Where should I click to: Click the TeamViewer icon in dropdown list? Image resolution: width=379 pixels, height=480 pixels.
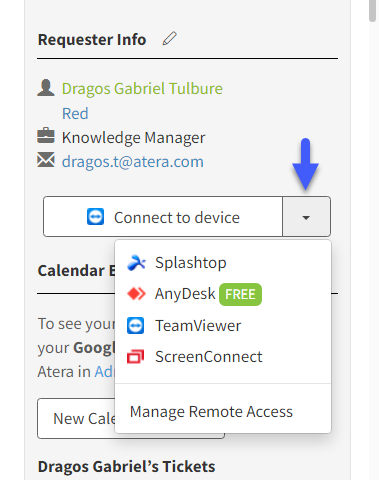point(136,326)
